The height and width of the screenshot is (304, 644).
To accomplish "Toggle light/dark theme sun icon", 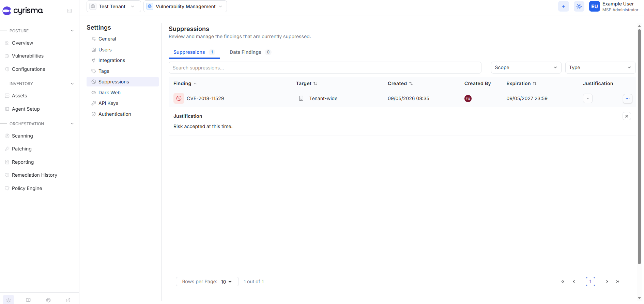I will [x=579, y=6].
